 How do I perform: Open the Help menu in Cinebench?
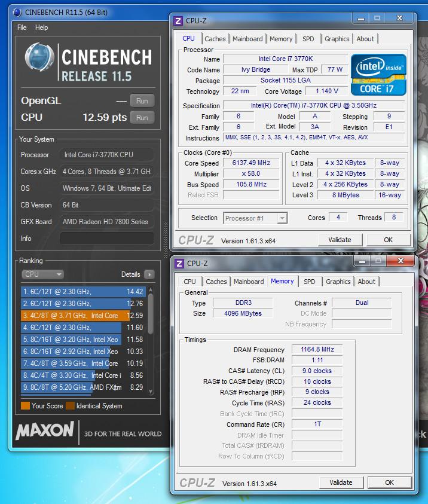tap(41, 28)
